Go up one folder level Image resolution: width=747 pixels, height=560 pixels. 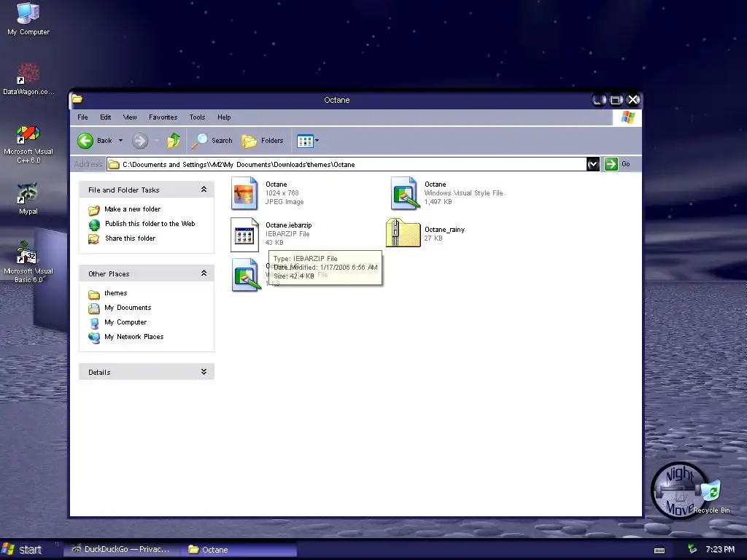coord(174,141)
